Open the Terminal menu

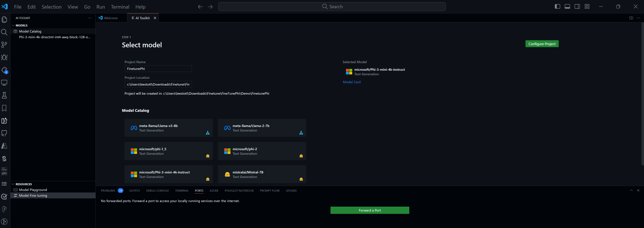point(120,7)
